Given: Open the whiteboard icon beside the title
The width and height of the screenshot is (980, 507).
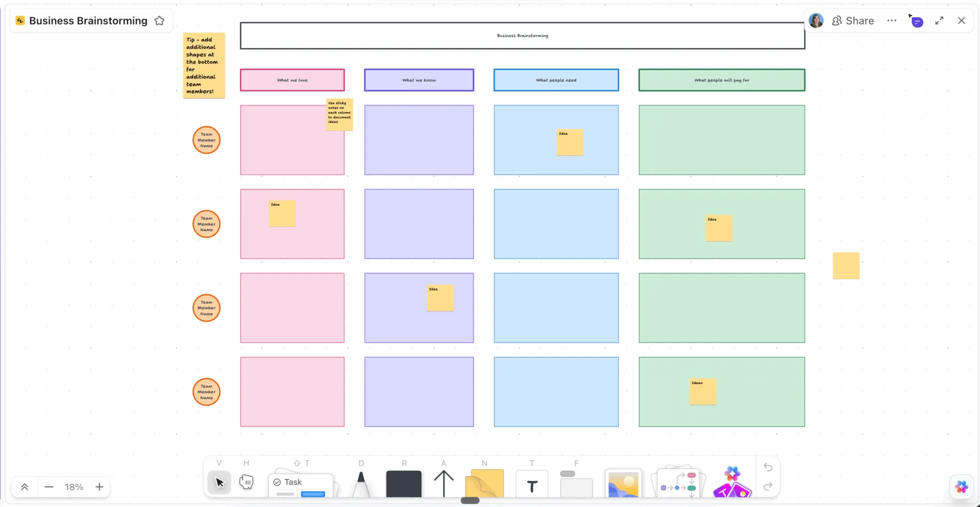Looking at the screenshot, I should tap(20, 21).
